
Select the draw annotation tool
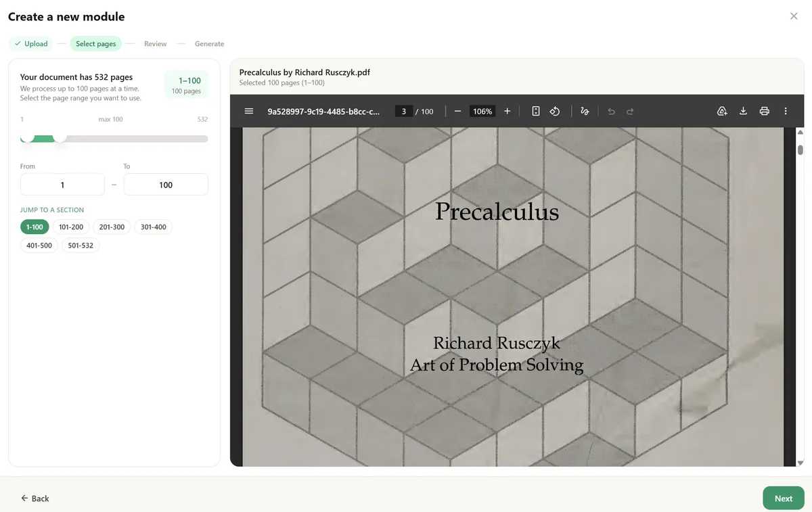pyautogui.click(x=585, y=111)
